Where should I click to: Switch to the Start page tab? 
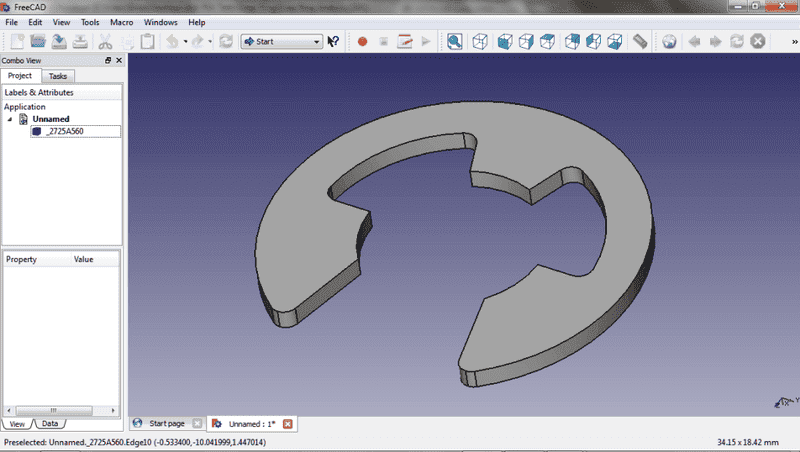166,424
